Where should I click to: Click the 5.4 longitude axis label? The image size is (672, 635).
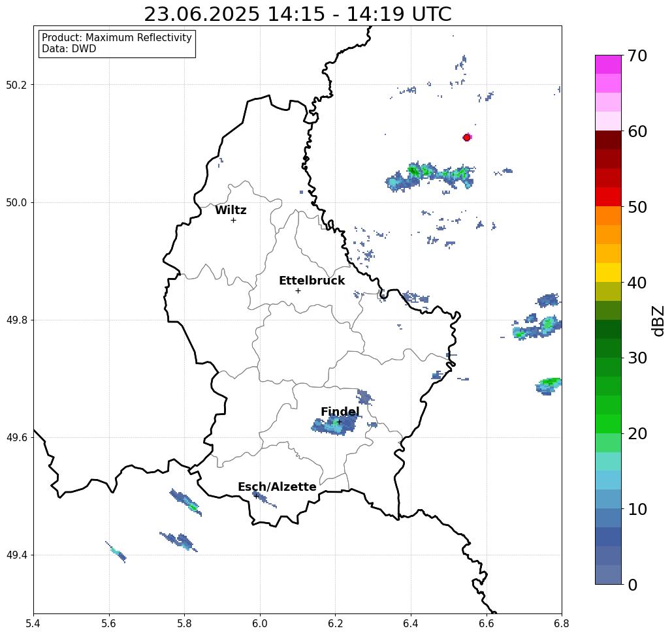pos(33,623)
